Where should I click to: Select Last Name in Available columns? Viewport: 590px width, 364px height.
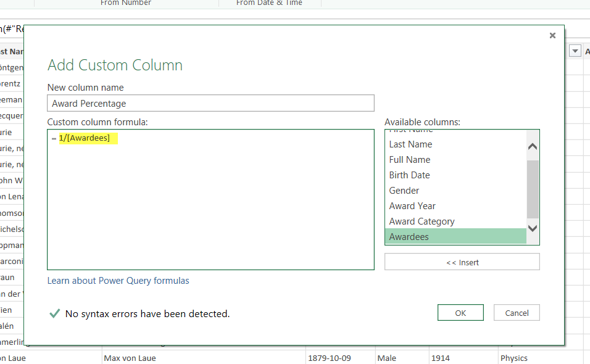(x=410, y=144)
